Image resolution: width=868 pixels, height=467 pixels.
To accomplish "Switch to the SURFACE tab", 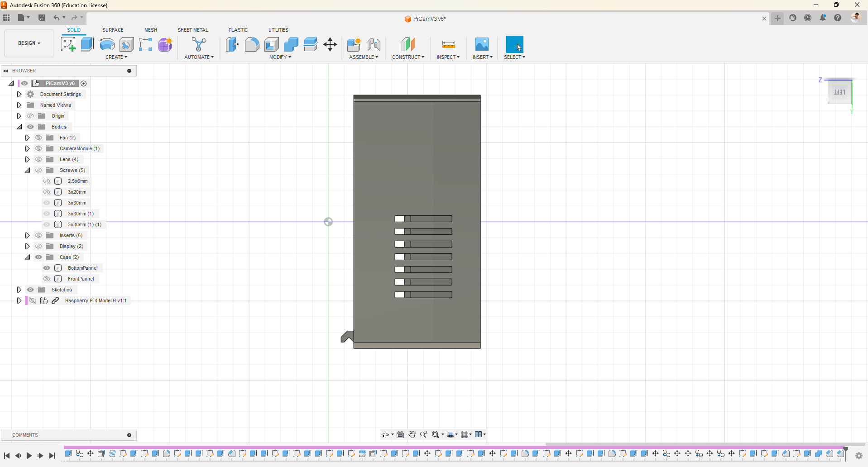I will (x=113, y=30).
